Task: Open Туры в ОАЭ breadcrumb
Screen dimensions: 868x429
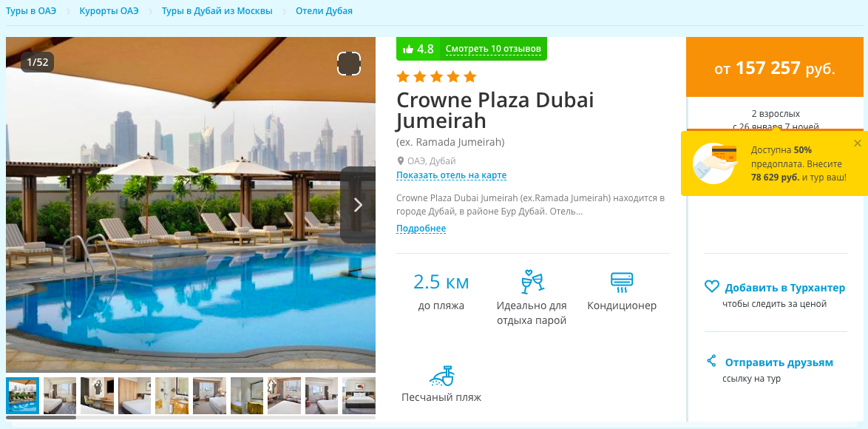Action: [31, 11]
